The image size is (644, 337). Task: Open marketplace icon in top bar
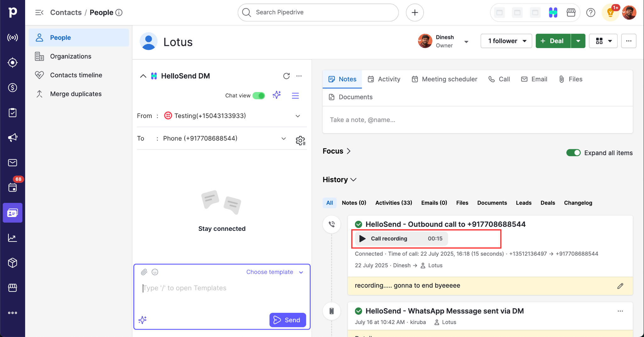pyautogui.click(x=571, y=13)
